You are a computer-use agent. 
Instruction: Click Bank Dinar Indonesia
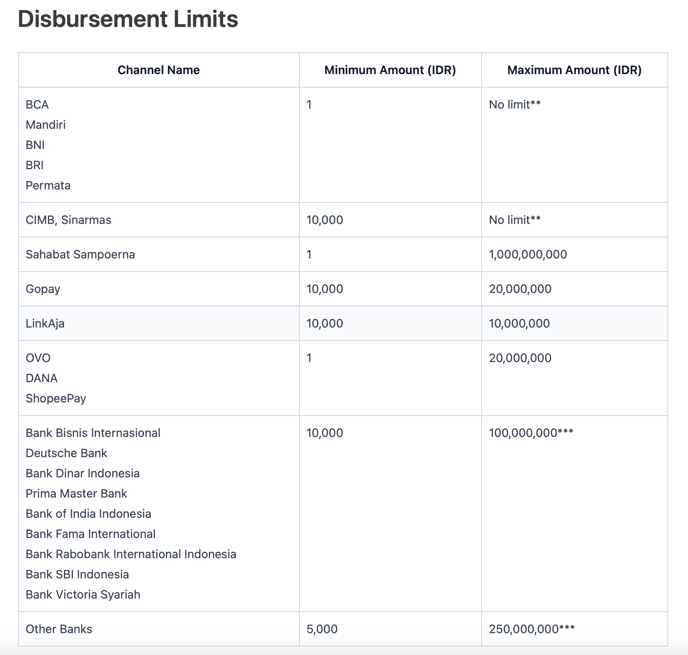click(82, 474)
